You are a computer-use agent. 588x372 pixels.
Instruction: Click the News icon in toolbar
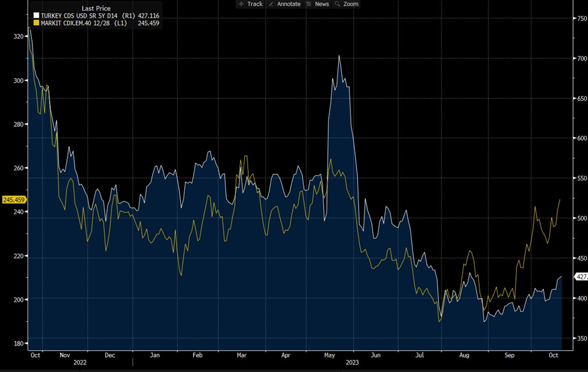pos(308,4)
